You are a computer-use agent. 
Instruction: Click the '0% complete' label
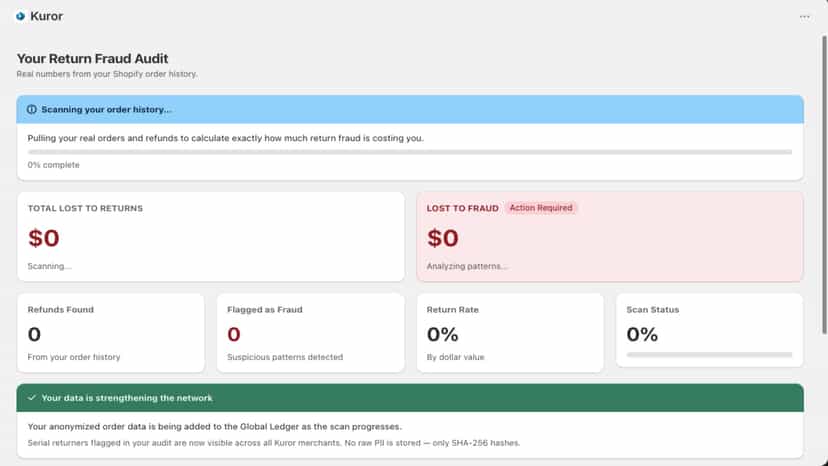(53, 165)
